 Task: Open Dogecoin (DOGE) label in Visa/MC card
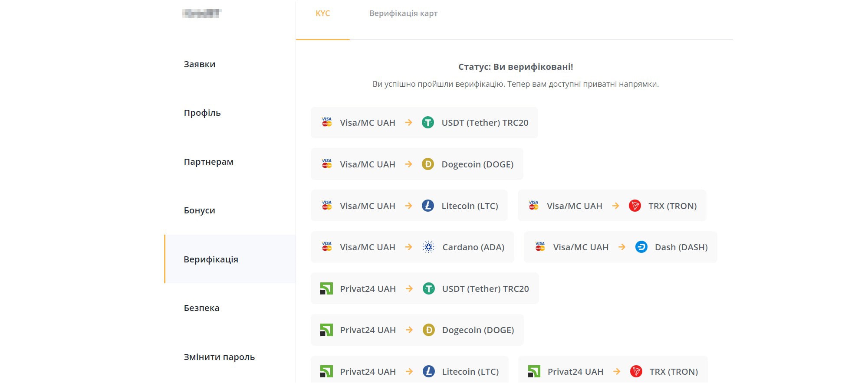coord(477,164)
